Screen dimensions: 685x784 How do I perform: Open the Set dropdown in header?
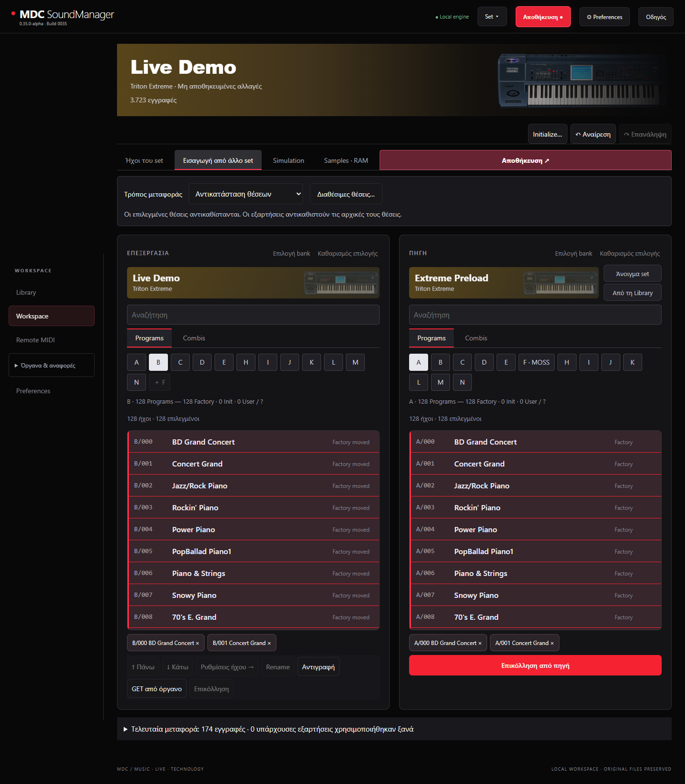[x=492, y=17]
